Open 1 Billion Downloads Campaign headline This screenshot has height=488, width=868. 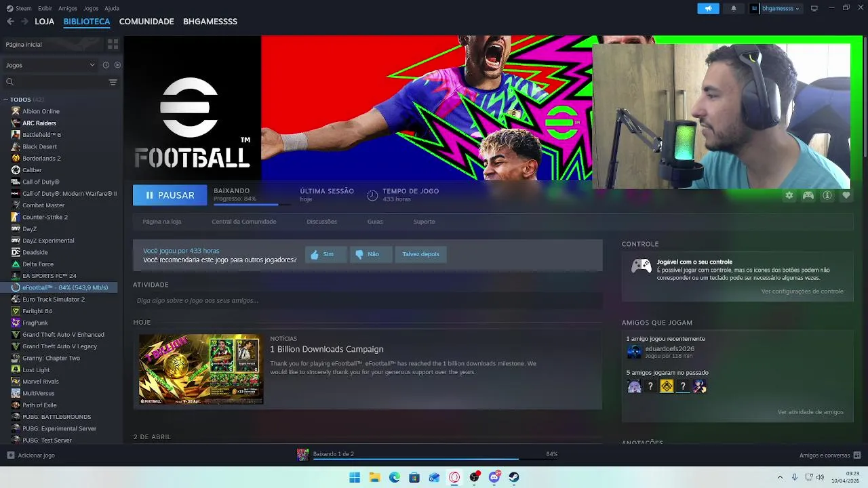(x=327, y=349)
